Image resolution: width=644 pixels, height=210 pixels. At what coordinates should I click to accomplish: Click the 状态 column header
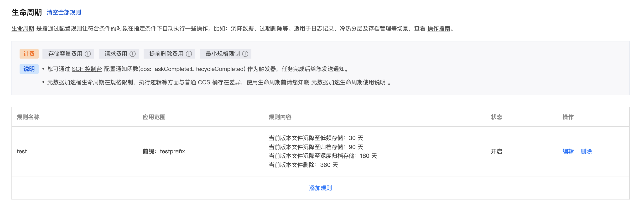tap(496, 117)
